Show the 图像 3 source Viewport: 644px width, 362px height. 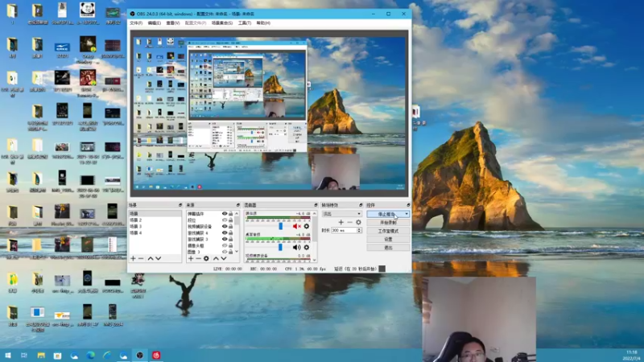pos(225,252)
